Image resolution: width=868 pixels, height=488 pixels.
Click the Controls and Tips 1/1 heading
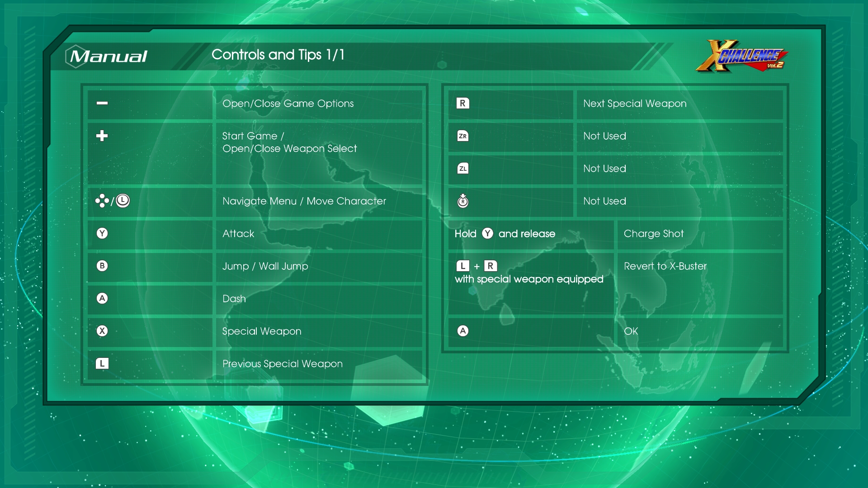tap(278, 55)
